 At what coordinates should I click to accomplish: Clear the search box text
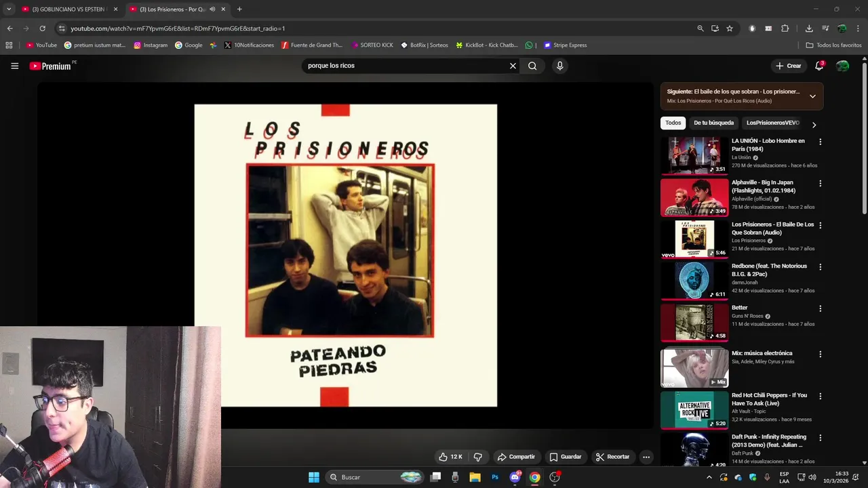(513, 66)
